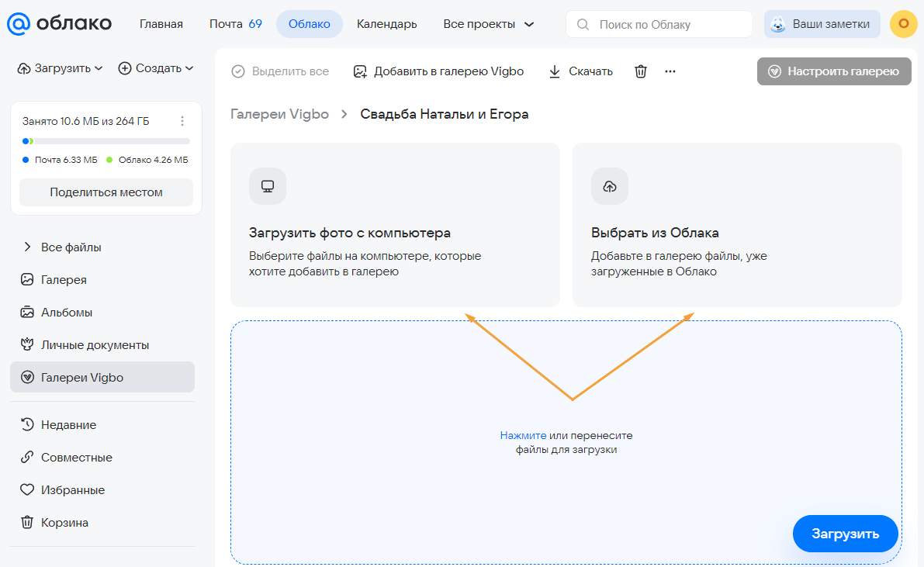The height and width of the screenshot is (567, 924).
Task: Click the Недавние clock icon
Action: 27,424
